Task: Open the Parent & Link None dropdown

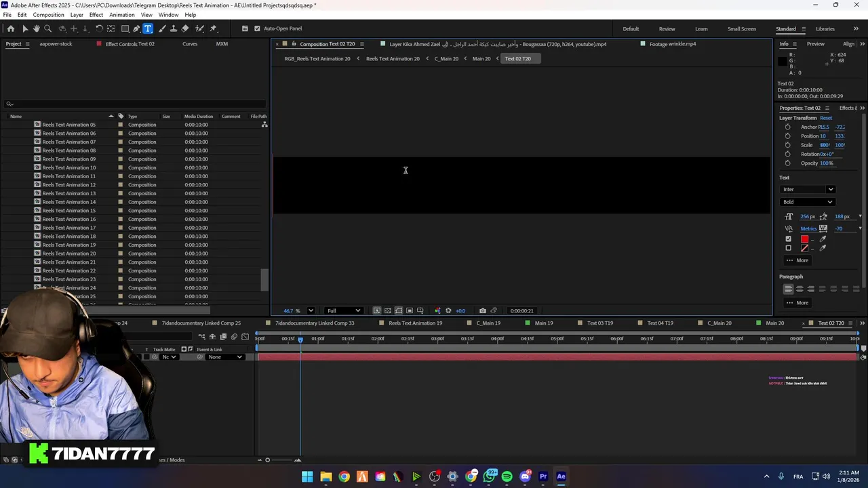Action: [224, 357]
